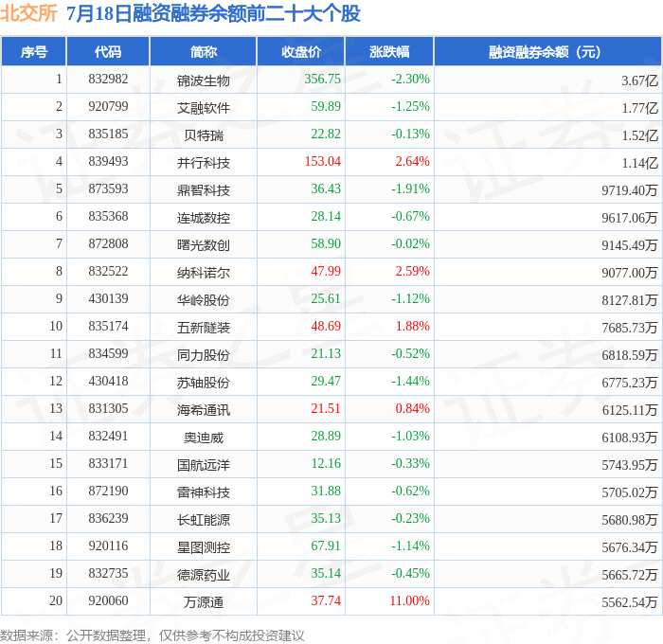Click change value -0.02%
Viewport: 663px width, 644px height.
coord(410,244)
